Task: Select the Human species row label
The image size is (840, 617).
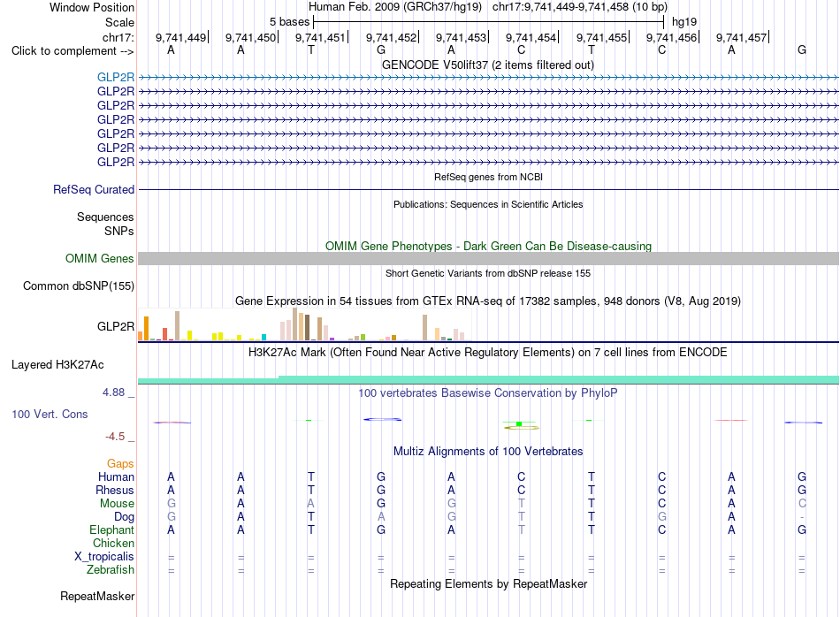Action: [116, 476]
